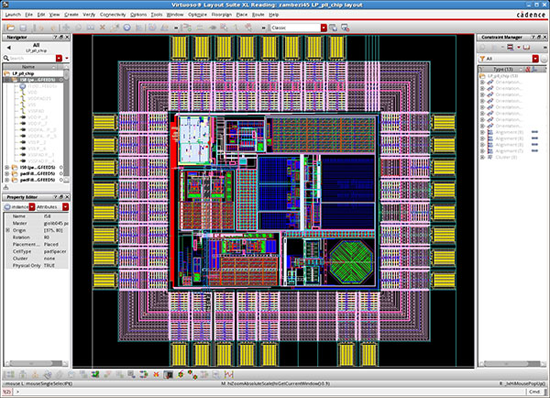The width and height of the screenshot is (550, 398).
Task: Expand the first Alignment constraint node
Action: (483, 132)
